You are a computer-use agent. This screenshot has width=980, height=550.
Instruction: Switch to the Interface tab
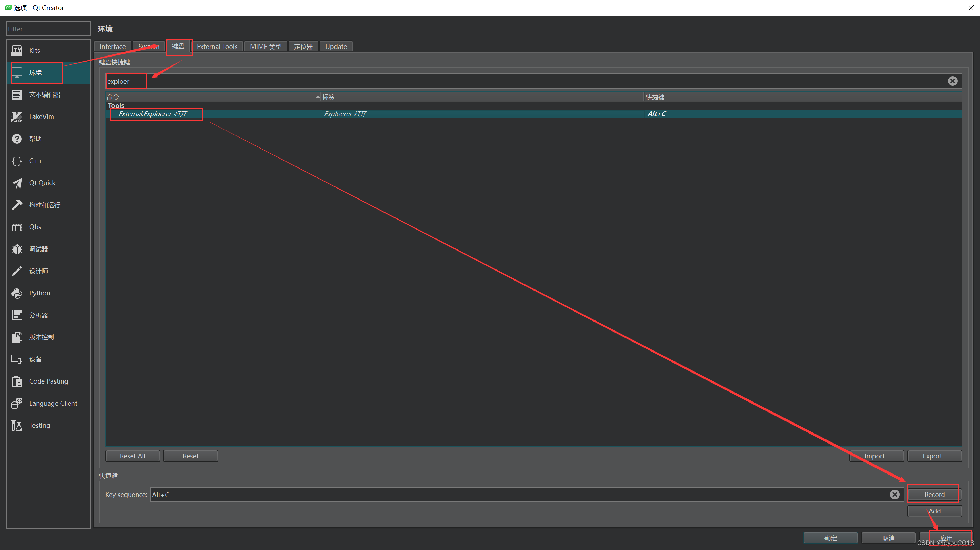coord(112,47)
